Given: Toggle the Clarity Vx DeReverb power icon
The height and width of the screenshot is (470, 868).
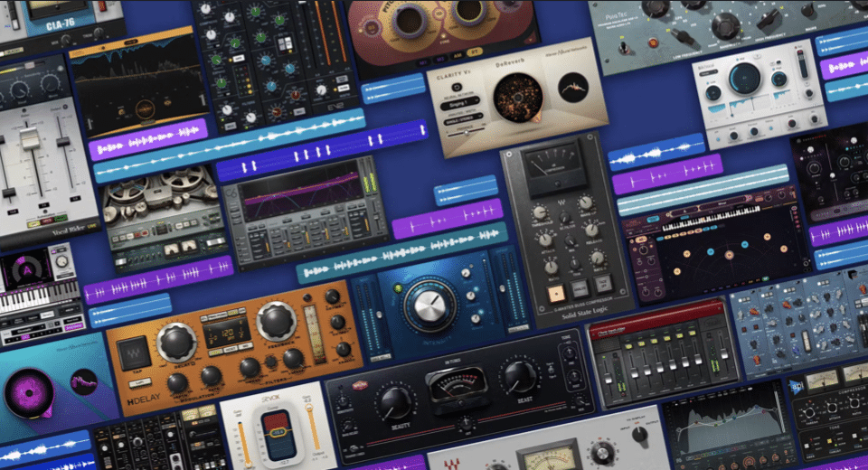Looking at the screenshot, I should (x=457, y=87).
